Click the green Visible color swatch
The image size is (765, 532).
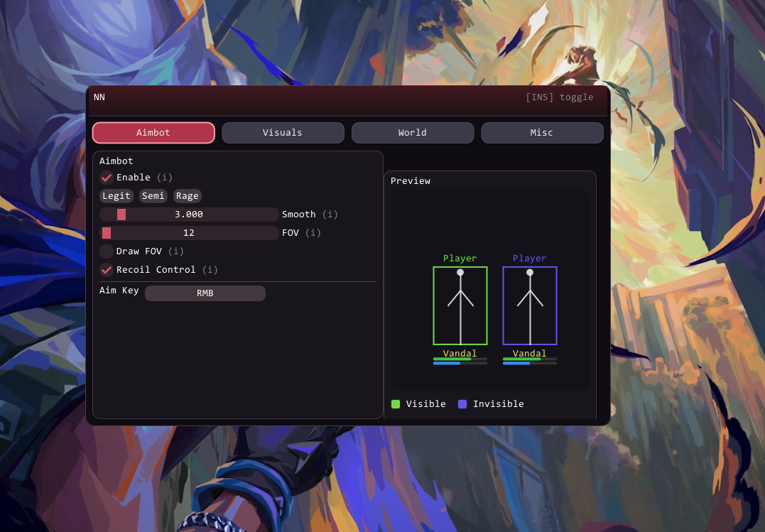pyautogui.click(x=396, y=404)
